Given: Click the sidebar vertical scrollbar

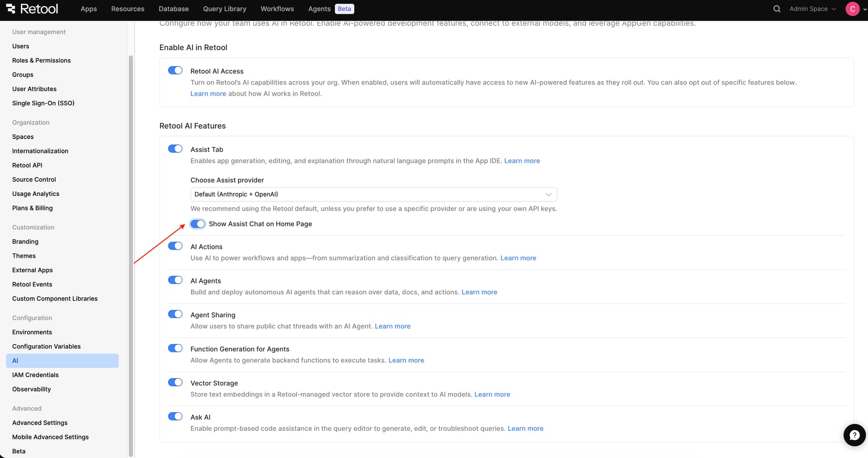Looking at the screenshot, I should click(131, 253).
